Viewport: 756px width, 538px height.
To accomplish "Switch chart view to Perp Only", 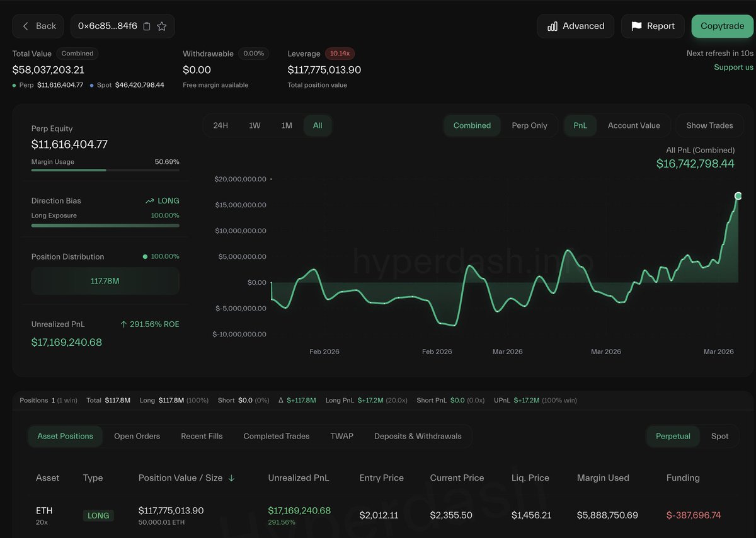I will pos(530,125).
